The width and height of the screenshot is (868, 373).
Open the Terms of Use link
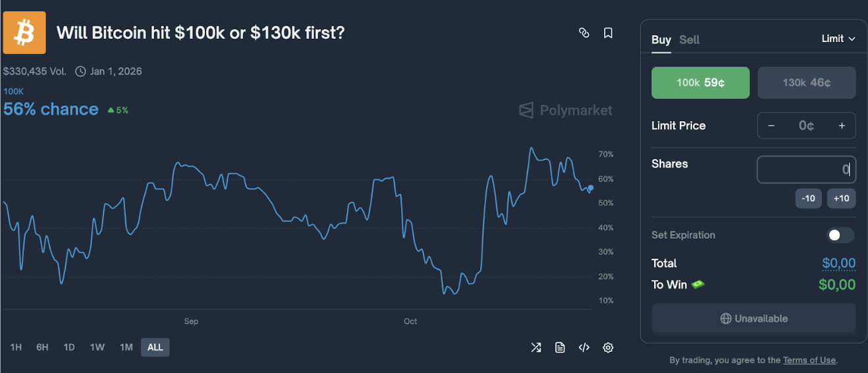pos(809,360)
